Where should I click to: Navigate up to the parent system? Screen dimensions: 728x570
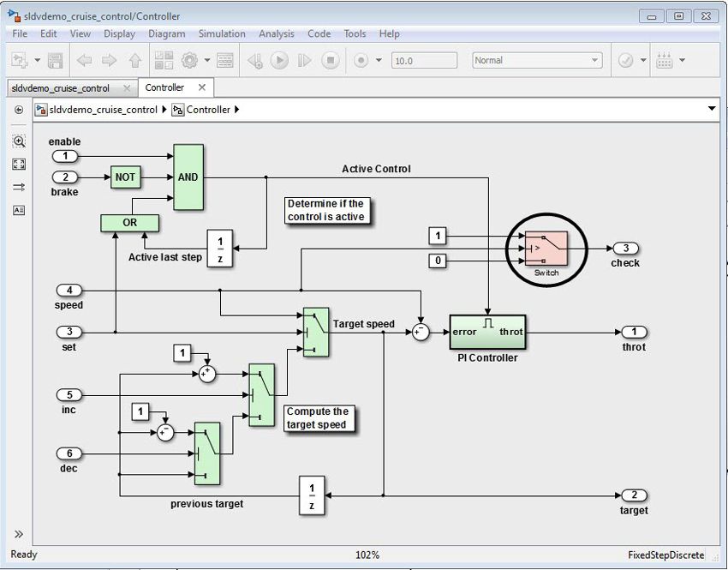133,60
